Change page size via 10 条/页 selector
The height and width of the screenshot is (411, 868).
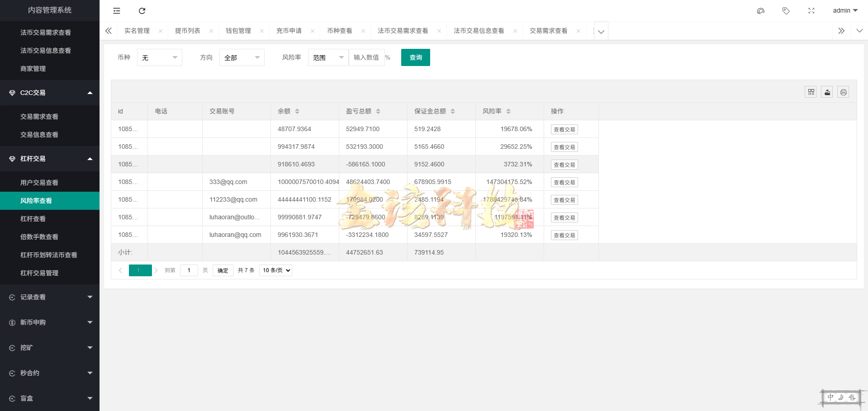(275, 270)
